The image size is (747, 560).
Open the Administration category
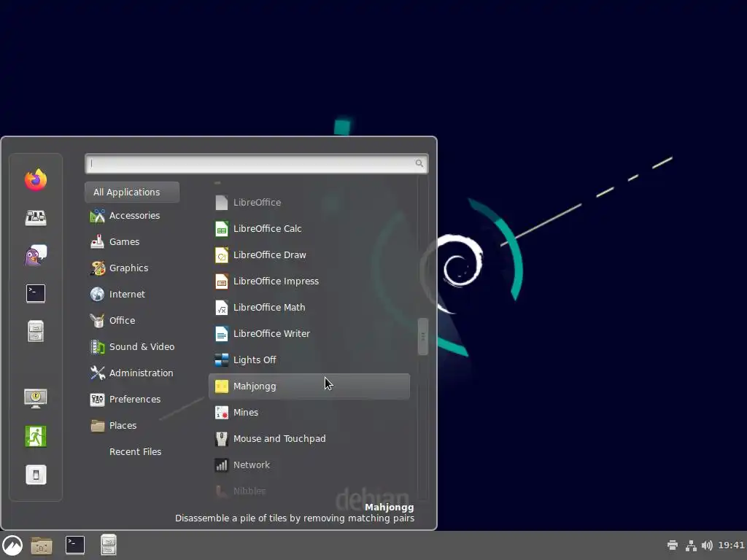coord(132,373)
